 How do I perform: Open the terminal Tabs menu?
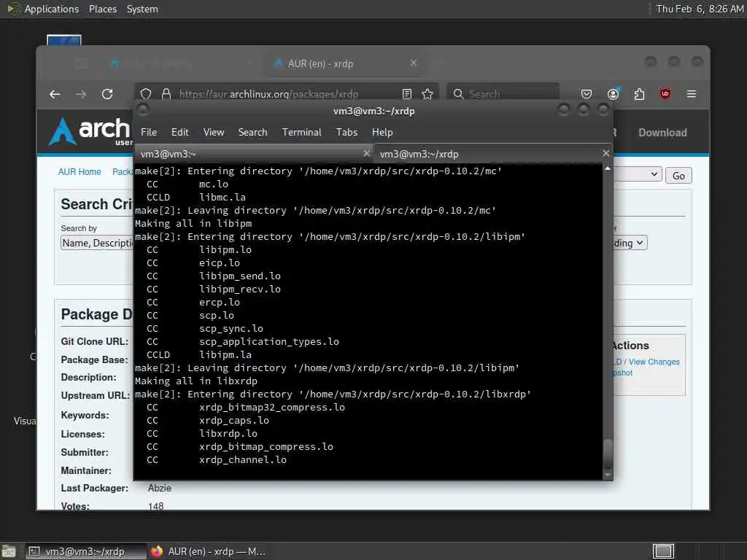347,133
